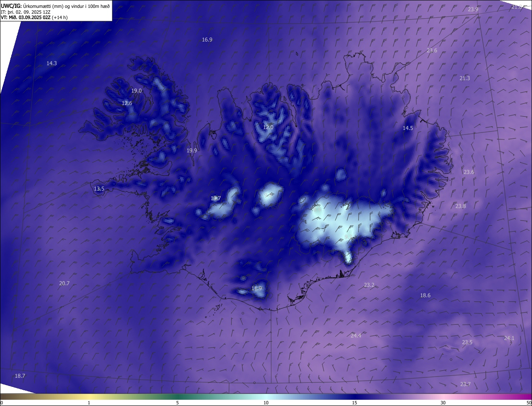532x406 pixels.
Task: Click the 0 tick on the color scale
Action: [2, 403]
